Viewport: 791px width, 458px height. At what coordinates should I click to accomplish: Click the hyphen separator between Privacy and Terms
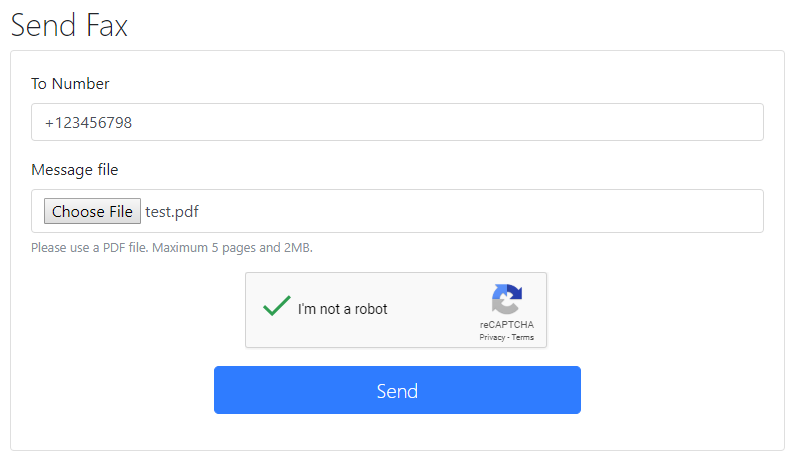click(x=508, y=337)
